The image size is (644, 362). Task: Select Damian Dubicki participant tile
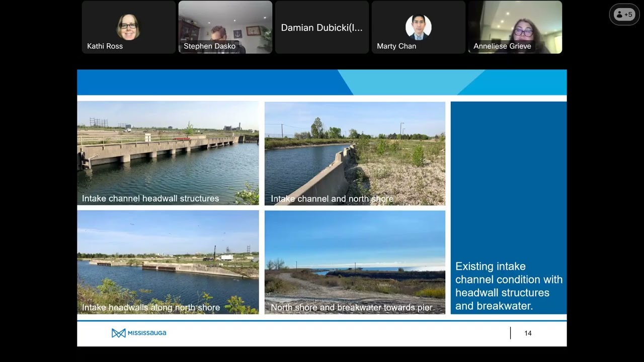(322, 27)
